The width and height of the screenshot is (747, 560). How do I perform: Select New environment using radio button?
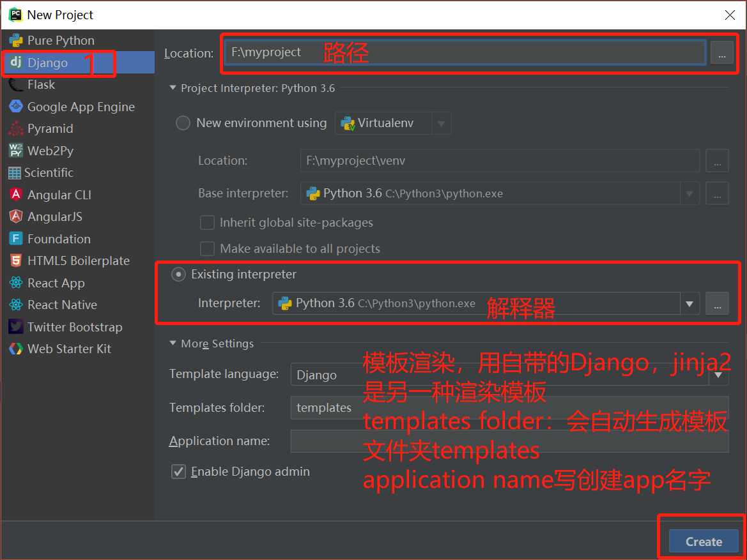tap(183, 123)
